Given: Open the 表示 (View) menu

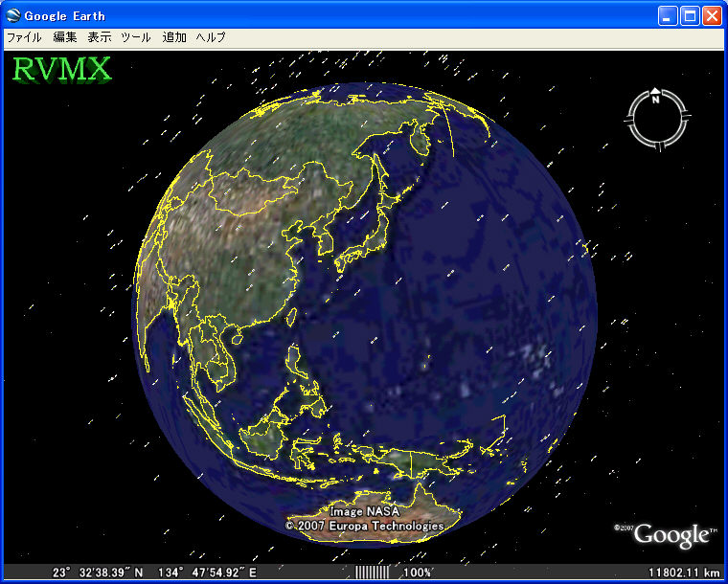Looking at the screenshot, I should coord(100,37).
